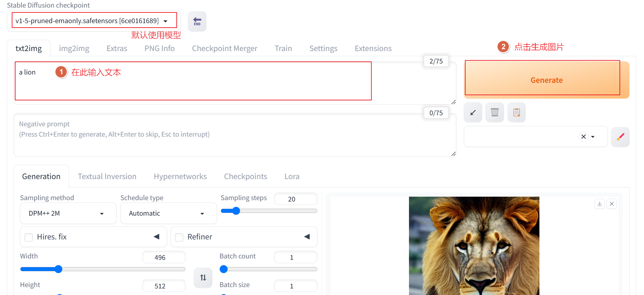The height and width of the screenshot is (295, 644).
Task: Click the trash can clear prompt icon
Action: tap(495, 112)
